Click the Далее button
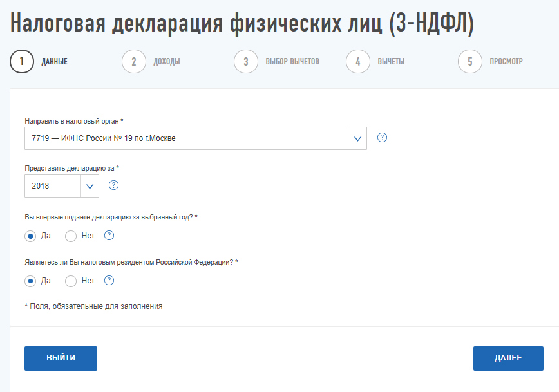559x392 pixels. (x=508, y=358)
